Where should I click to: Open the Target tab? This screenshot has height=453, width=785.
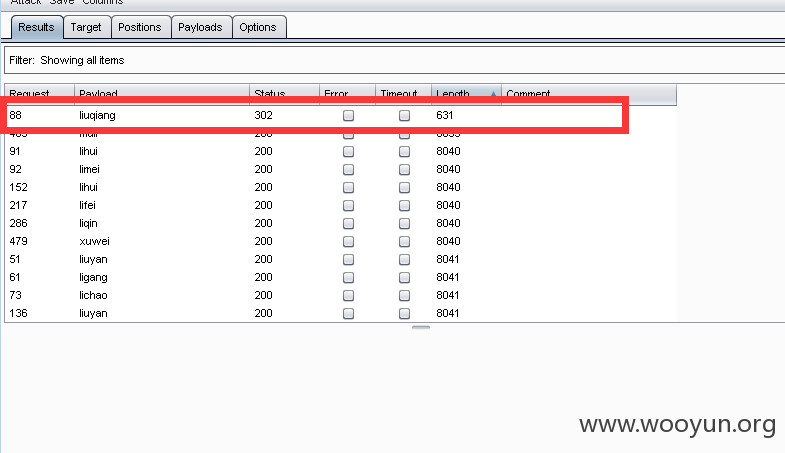click(x=86, y=27)
